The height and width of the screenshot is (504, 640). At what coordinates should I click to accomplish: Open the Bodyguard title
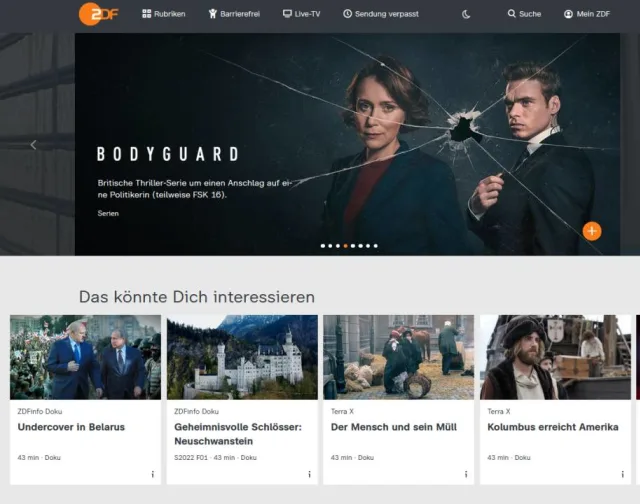tap(168, 154)
